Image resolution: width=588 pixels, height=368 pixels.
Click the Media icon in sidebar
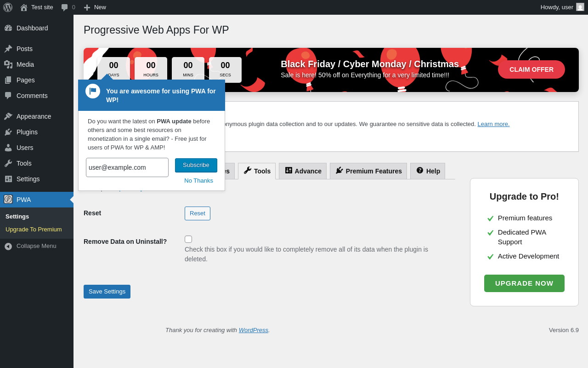pos(8,64)
